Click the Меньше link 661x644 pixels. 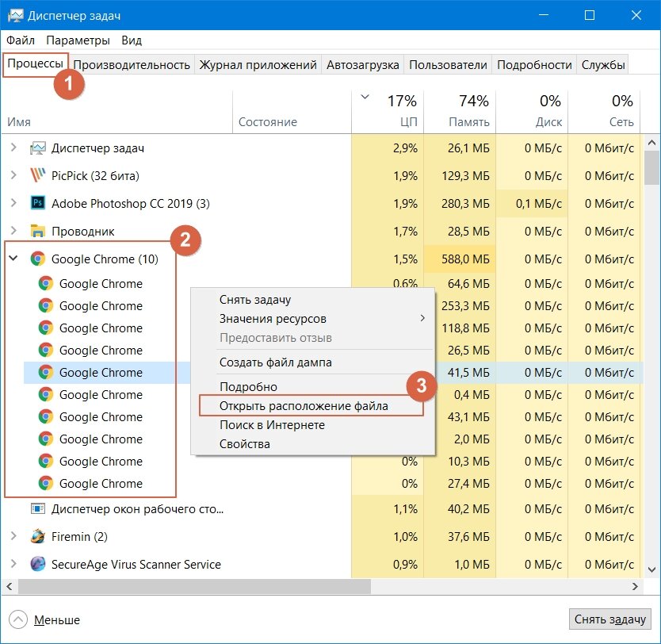tap(57, 620)
